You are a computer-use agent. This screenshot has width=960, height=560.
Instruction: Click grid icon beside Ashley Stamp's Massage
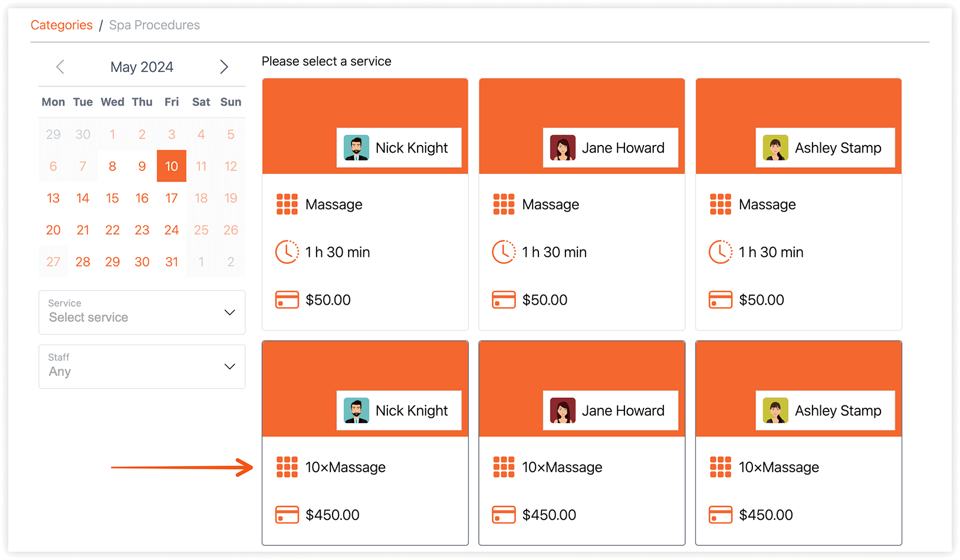tap(721, 204)
